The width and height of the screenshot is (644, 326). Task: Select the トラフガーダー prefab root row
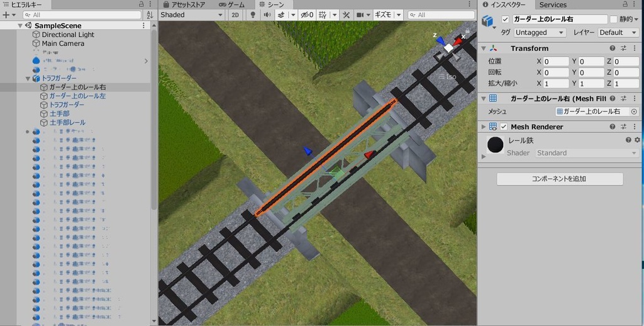(58, 78)
